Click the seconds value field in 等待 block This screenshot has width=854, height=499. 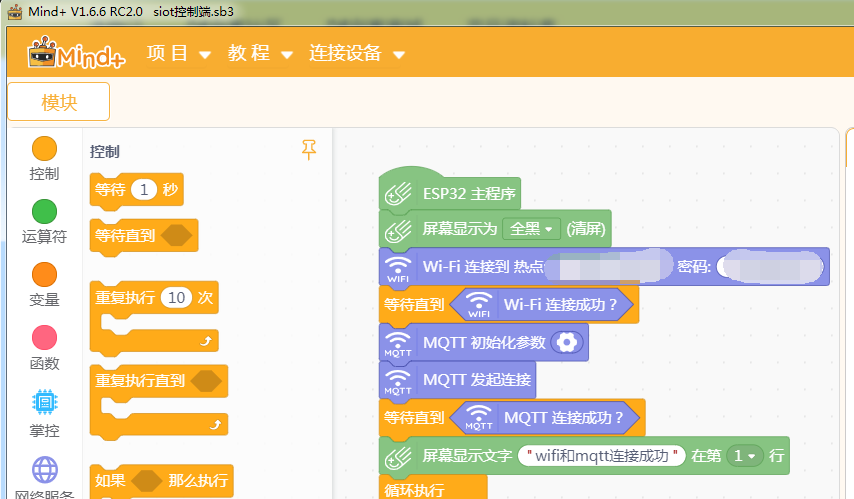[x=144, y=190]
